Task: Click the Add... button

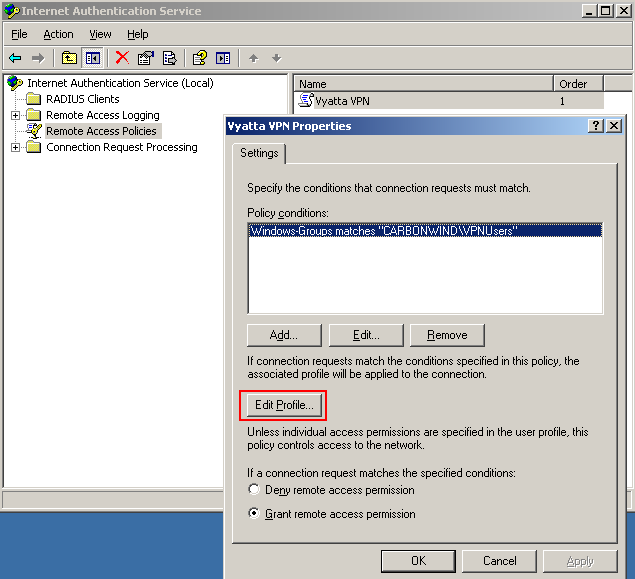Action: (x=284, y=335)
